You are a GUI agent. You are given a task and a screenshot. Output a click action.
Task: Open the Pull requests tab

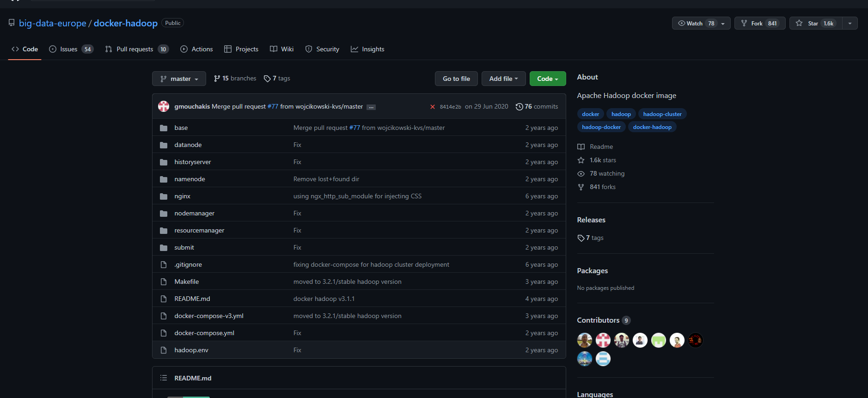point(137,49)
